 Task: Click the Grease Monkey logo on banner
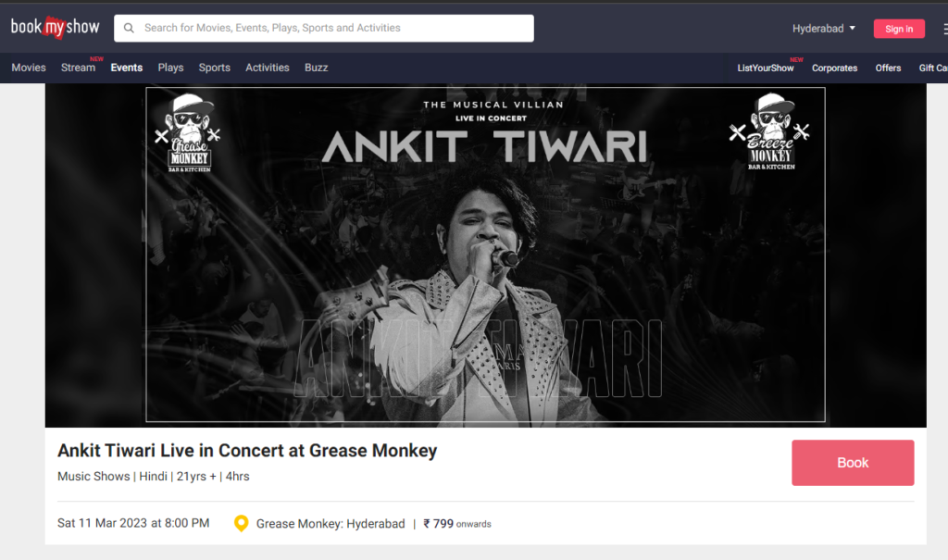coord(188,133)
